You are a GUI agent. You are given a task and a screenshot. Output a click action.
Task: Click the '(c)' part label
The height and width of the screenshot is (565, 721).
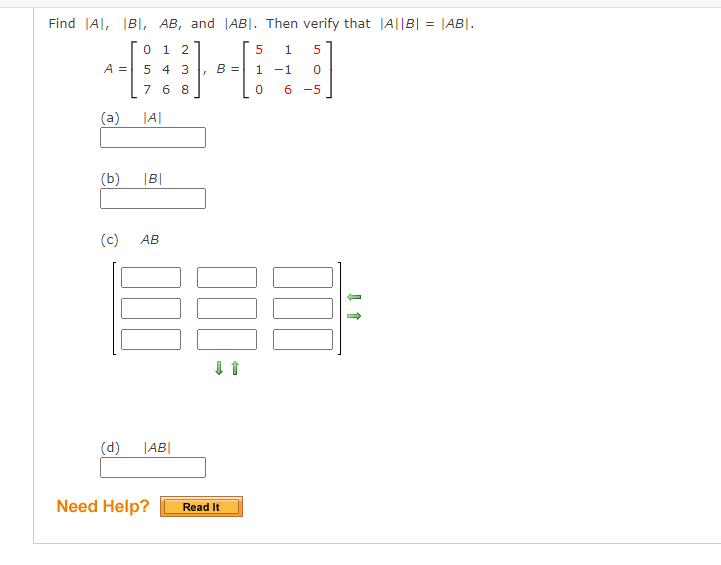[110, 240]
